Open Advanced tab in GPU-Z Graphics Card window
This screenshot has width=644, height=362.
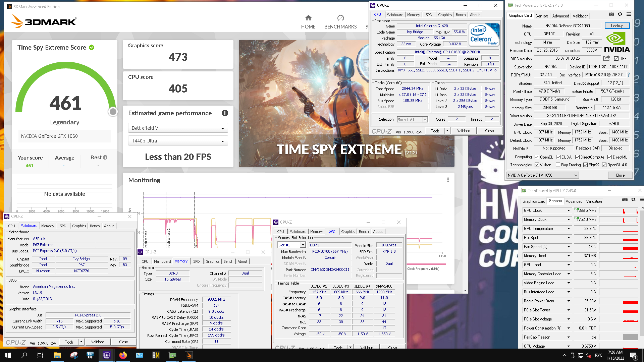pos(560,16)
